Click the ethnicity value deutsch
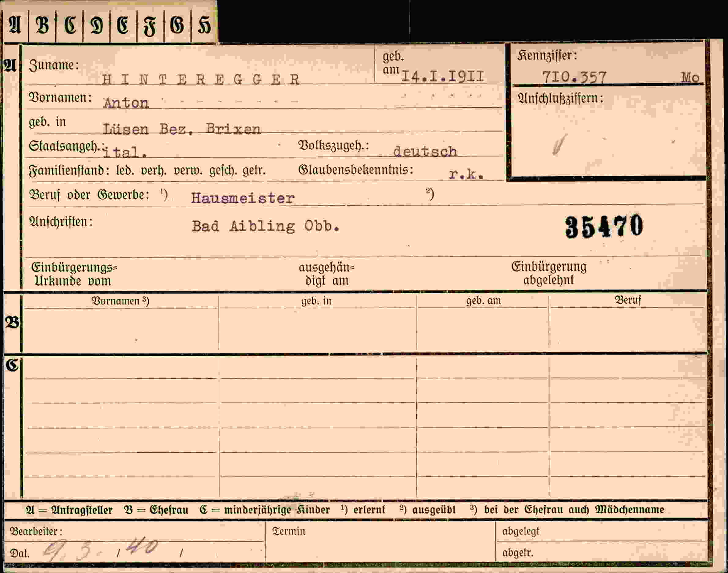The width and height of the screenshot is (728, 573). tap(425, 152)
